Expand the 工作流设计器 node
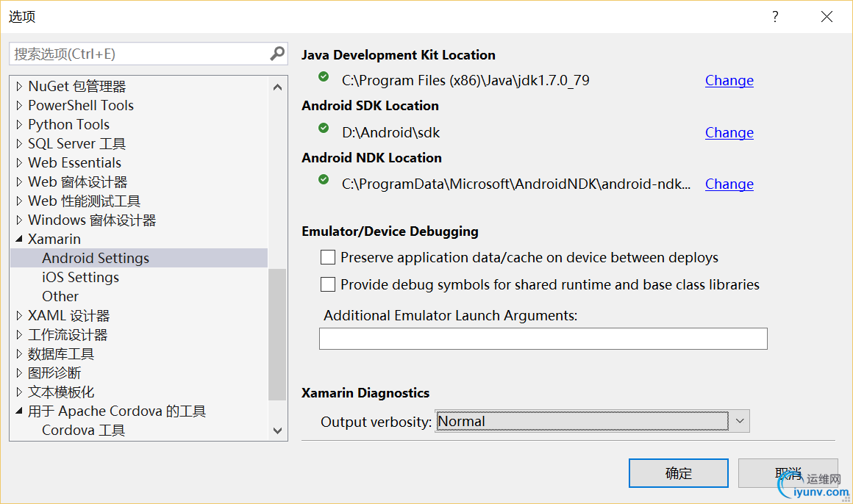This screenshot has width=853, height=504. (x=19, y=335)
